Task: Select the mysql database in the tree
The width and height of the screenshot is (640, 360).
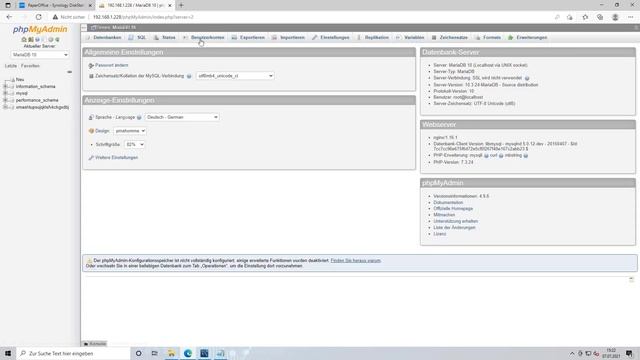Action: [x=22, y=93]
